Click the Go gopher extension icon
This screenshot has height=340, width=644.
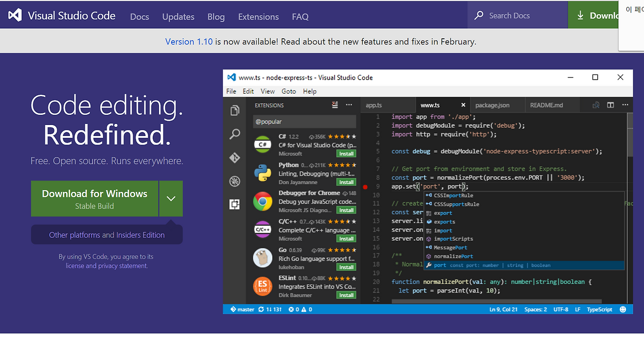pyautogui.click(x=263, y=258)
